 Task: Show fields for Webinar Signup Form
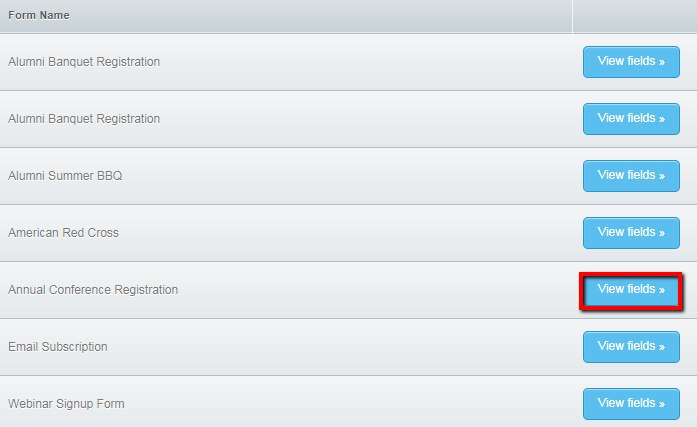click(x=631, y=404)
